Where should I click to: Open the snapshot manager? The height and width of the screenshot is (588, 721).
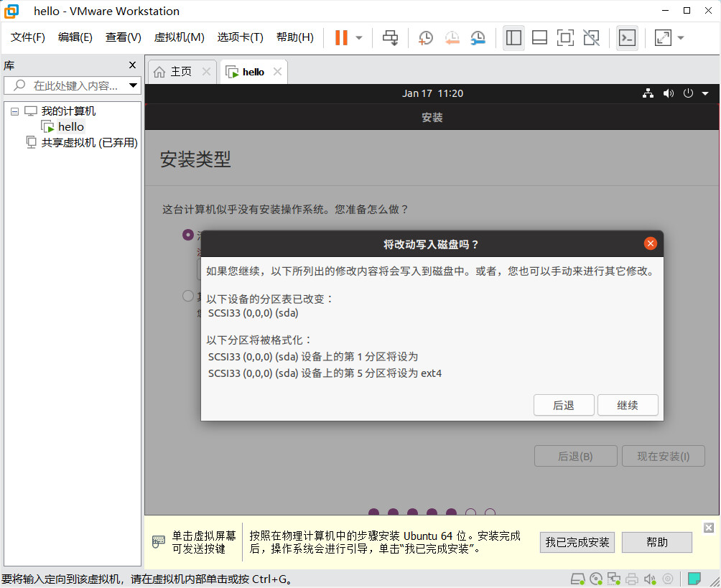[478, 38]
